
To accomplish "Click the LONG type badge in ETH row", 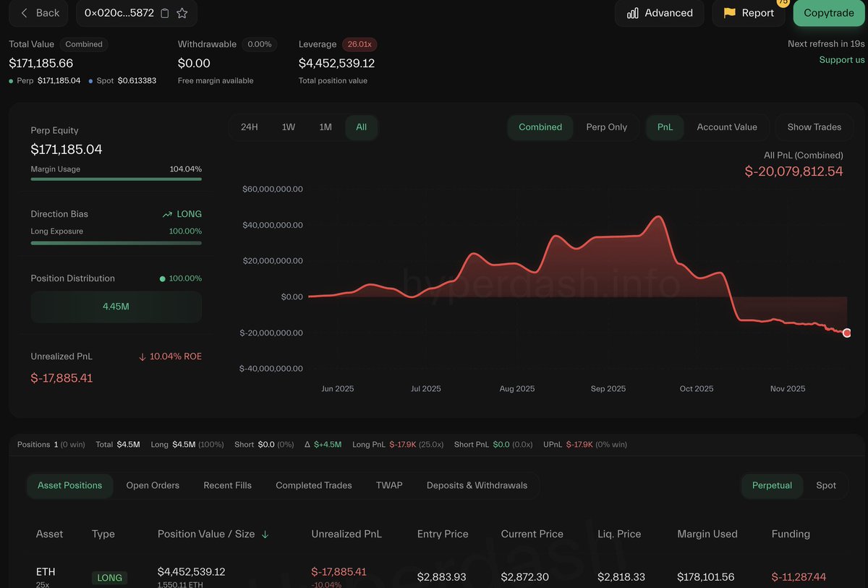I will pos(110,578).
